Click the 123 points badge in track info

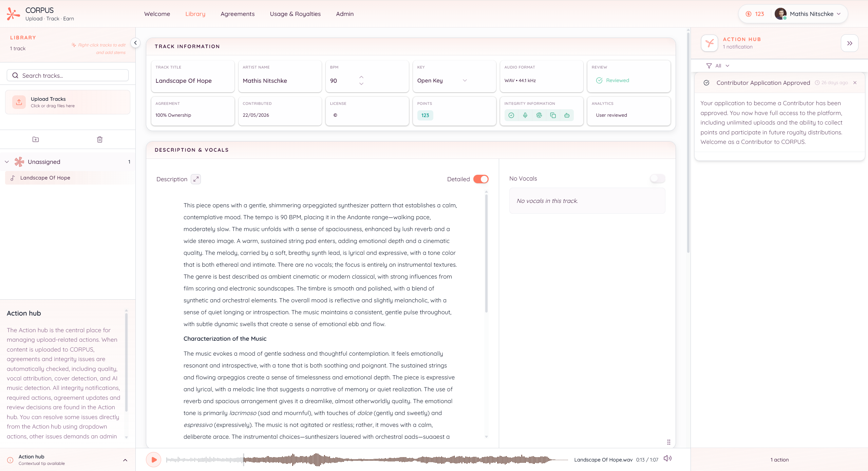point(425,115)
